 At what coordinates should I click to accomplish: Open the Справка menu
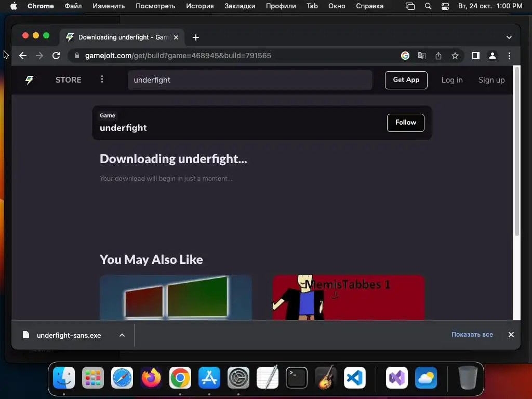point(369,6)
